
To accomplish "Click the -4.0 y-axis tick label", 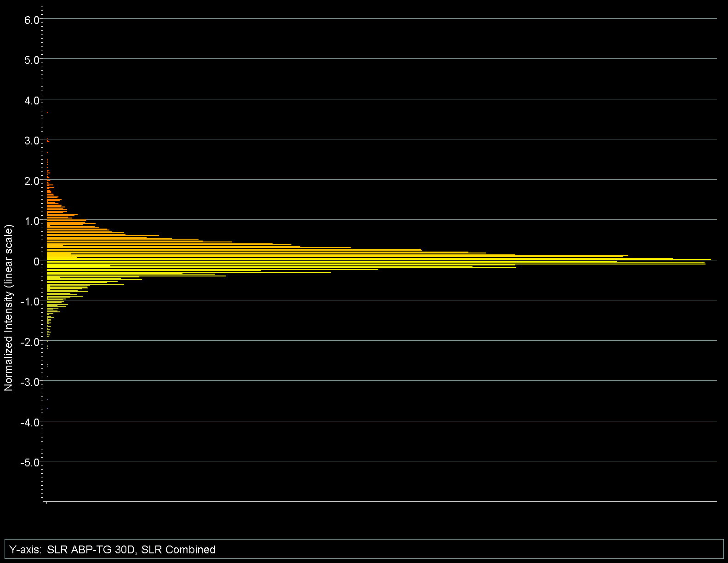I will (x=30, y=423).
